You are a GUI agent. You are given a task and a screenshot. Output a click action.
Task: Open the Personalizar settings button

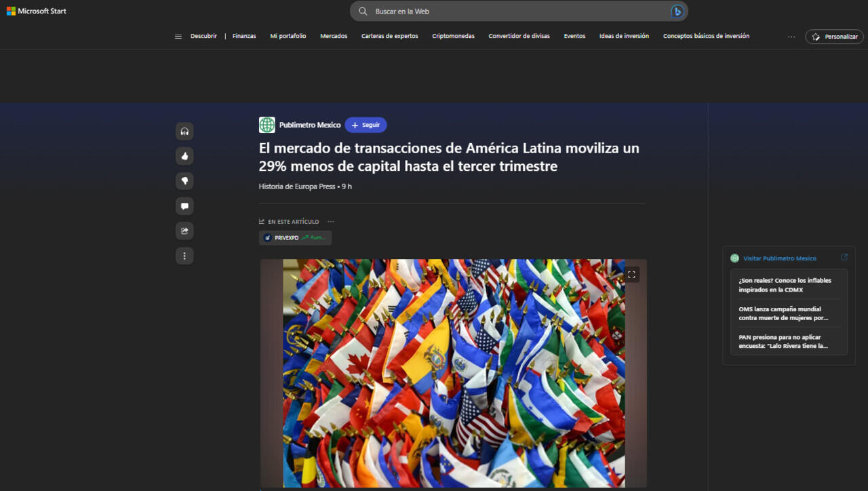point(834,37)
